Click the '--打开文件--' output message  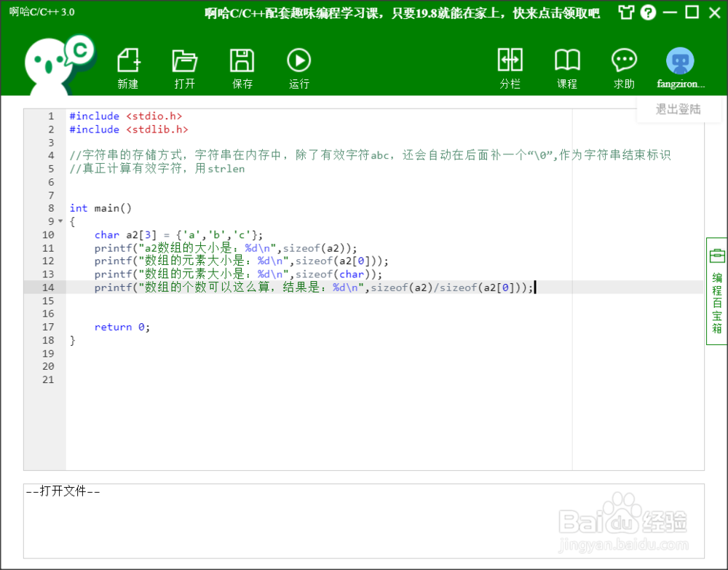point(63,491)
